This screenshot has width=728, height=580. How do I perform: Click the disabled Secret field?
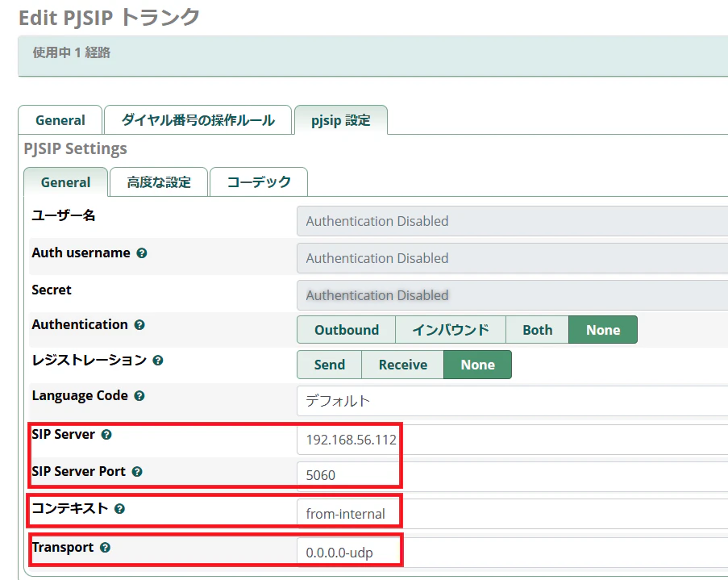[513, 295]
